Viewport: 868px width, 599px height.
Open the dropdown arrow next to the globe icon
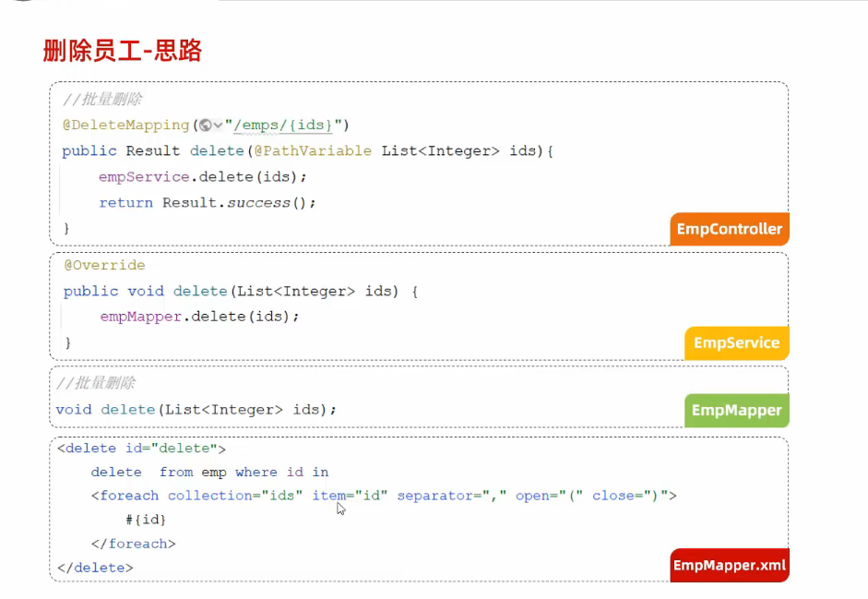click(218, 126)
